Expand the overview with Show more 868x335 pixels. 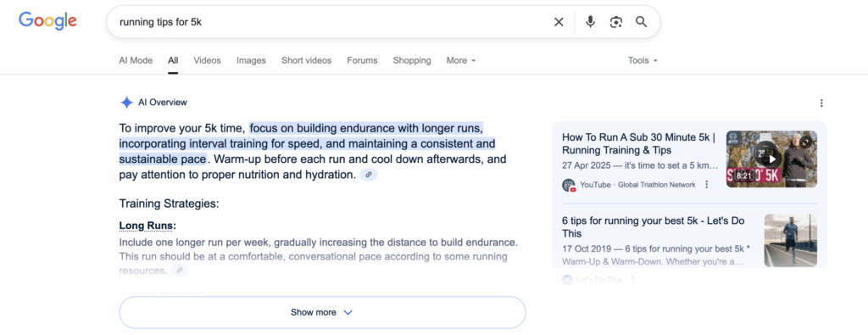322,312
